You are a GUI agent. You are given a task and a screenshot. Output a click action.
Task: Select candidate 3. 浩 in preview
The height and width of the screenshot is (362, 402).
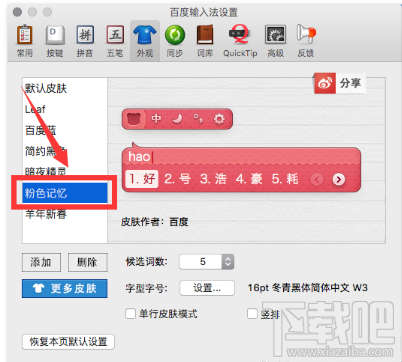[213, 179]
